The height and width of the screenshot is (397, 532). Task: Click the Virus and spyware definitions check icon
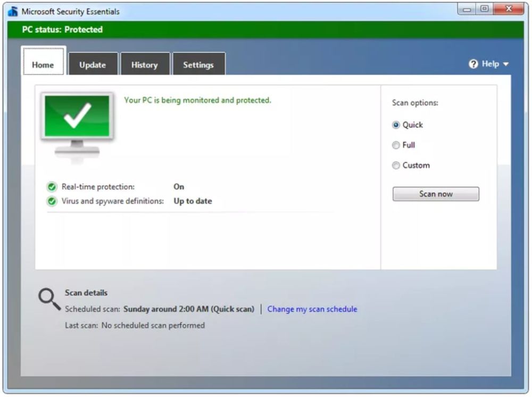coord(52,201)
